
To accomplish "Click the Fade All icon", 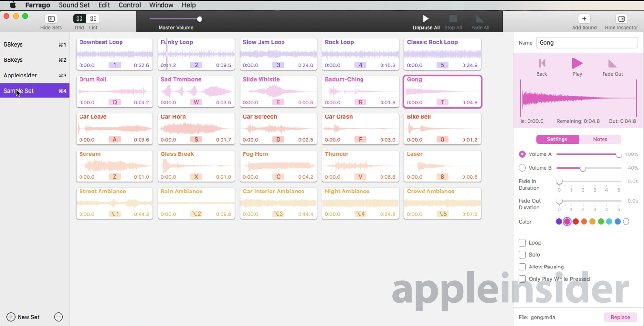I will coord(480,19).
